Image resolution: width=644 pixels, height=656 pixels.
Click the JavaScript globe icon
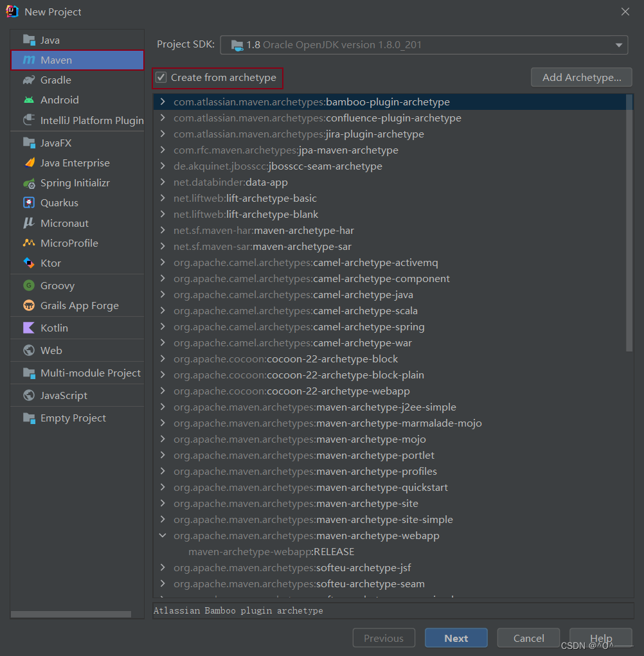tap(29, 396)
